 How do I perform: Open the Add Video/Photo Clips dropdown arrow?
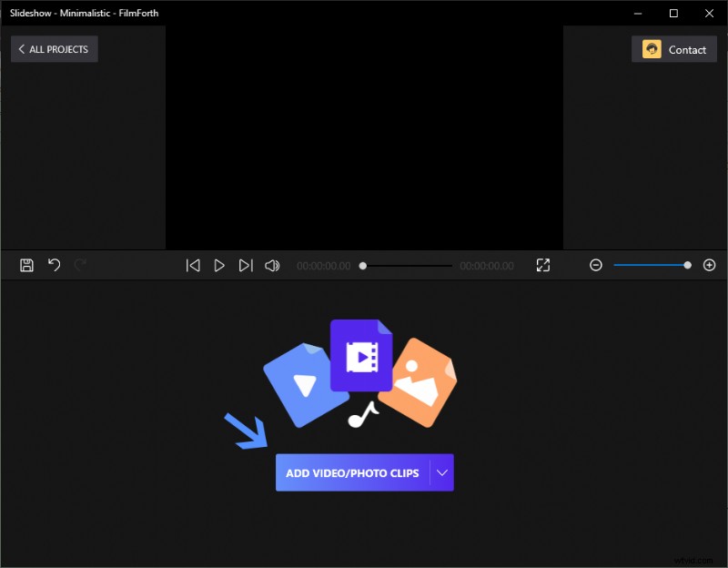coord(442,472)
